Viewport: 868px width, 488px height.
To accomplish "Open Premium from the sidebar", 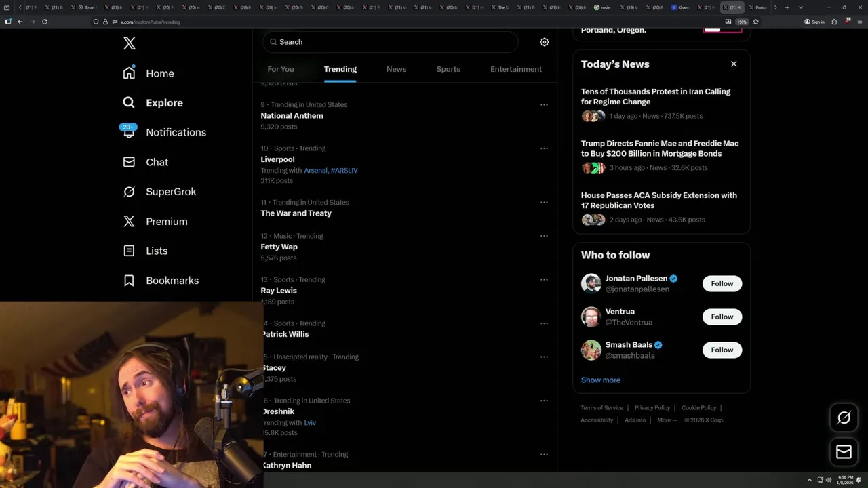I will tap(155, 222).
